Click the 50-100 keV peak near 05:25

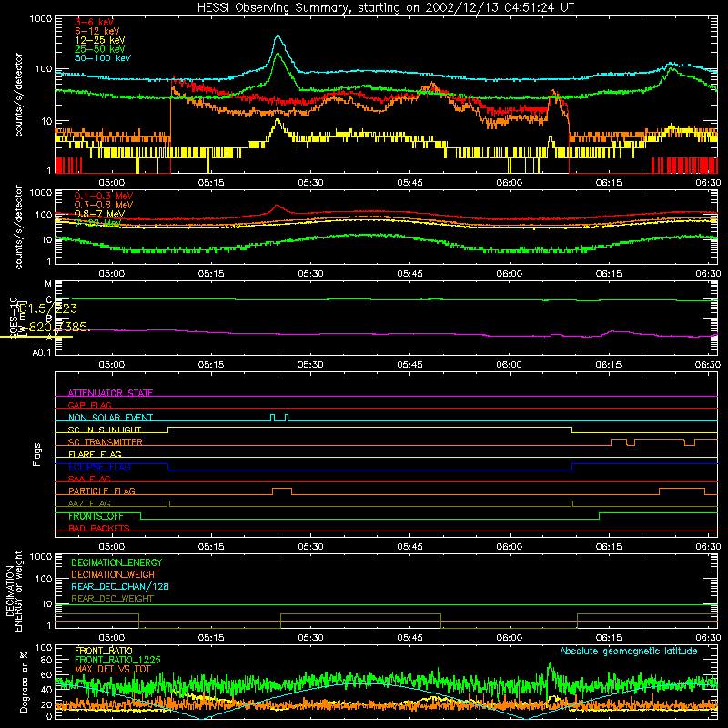pyautogui.click(x=278, y=37)
